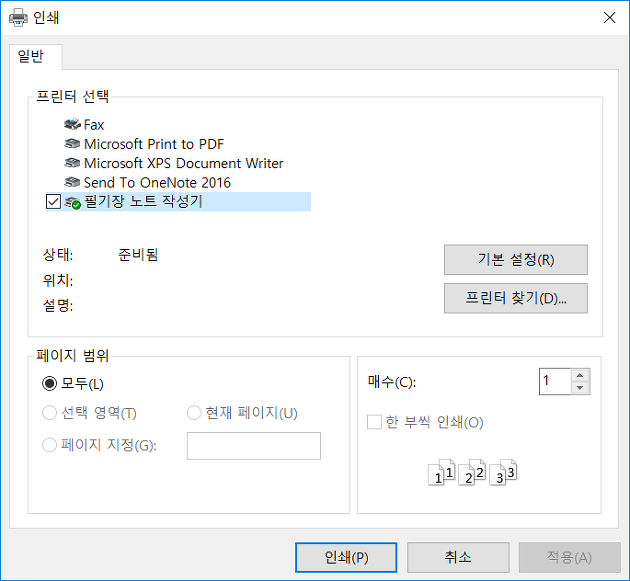
Task: Click the printer icon in the title bar
Action: click(x=18, y=18)
